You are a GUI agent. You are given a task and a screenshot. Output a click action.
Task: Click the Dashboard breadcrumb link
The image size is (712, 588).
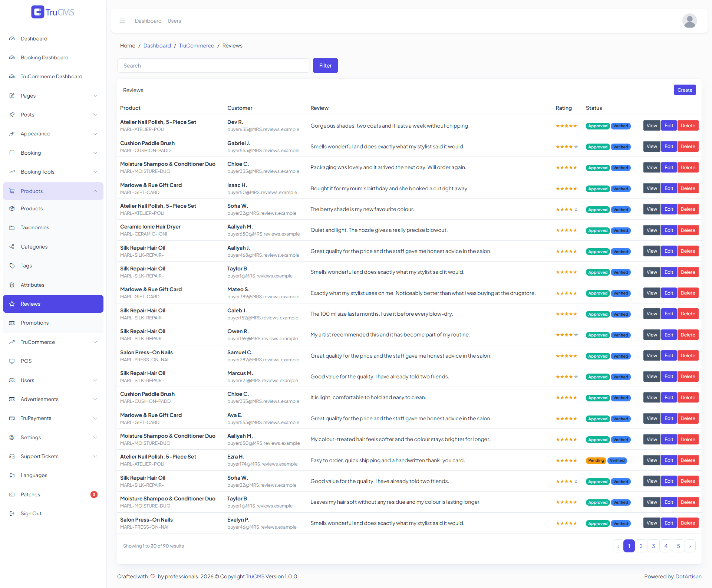(157, 46)
